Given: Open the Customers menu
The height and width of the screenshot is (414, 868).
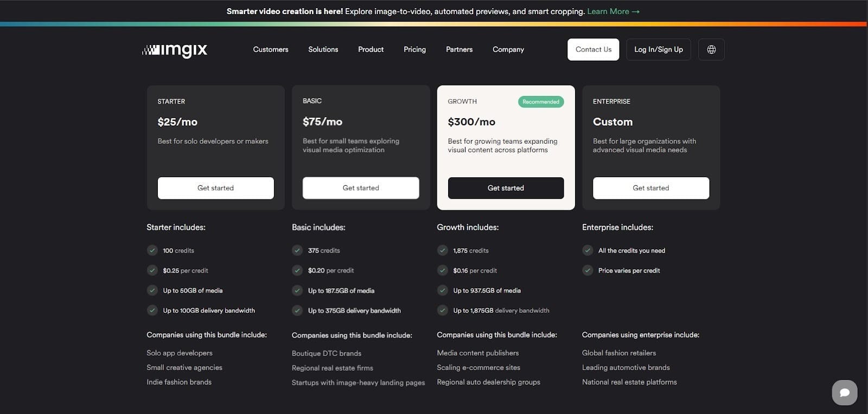Looking at the screenshot, I should (x=271, y=49).
